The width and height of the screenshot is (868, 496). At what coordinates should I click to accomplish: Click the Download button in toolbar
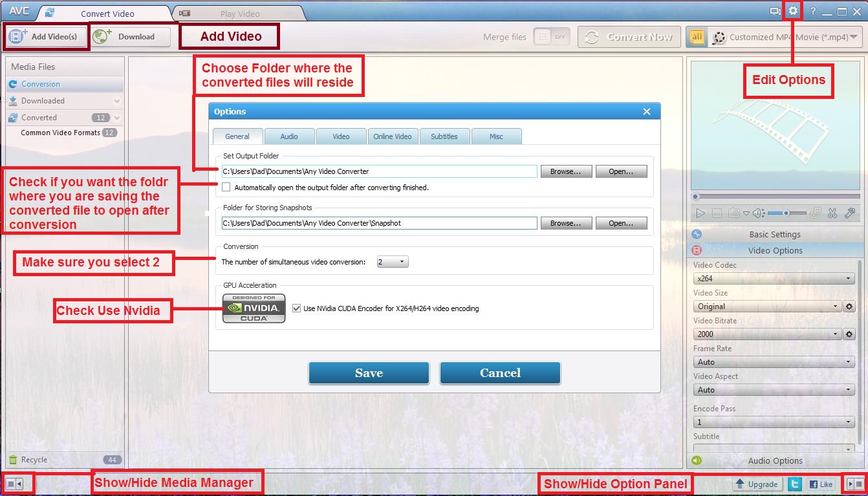tap(131, 36)
